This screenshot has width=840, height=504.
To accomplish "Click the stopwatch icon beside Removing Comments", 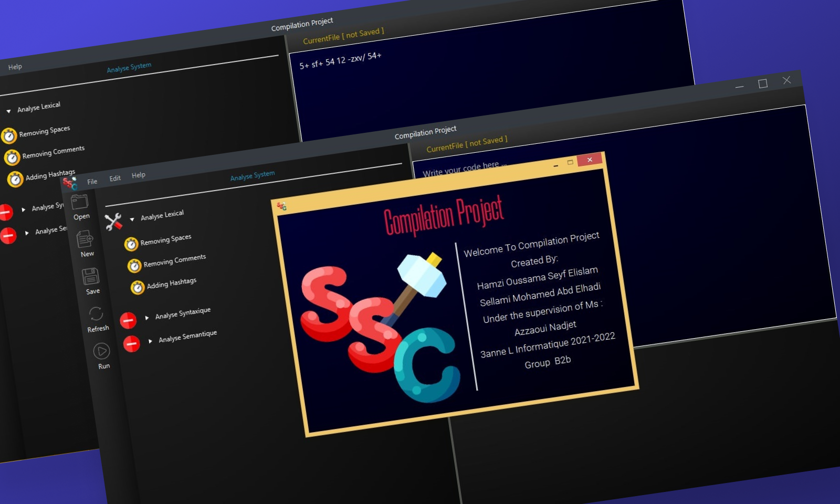I will coord(134,266).
